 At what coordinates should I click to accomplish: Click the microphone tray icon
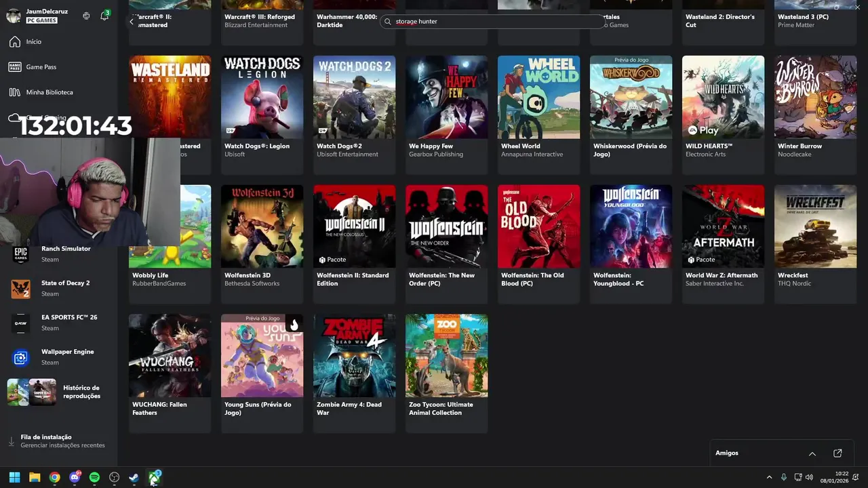(783, 478)
